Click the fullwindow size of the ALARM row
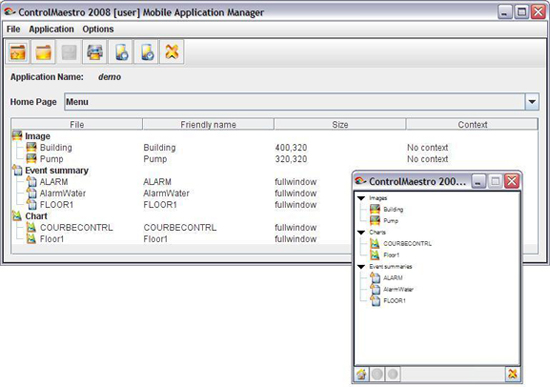550x387 pixels. (296, 182)
